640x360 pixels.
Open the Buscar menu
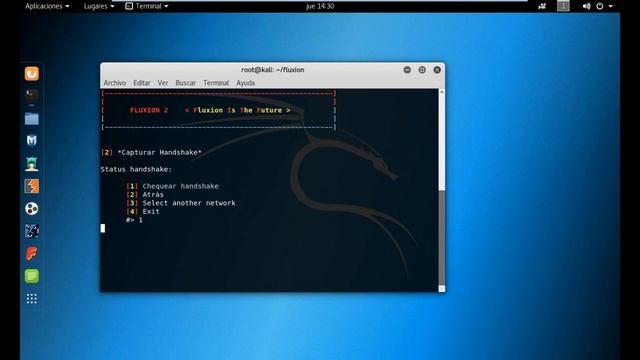185,83
